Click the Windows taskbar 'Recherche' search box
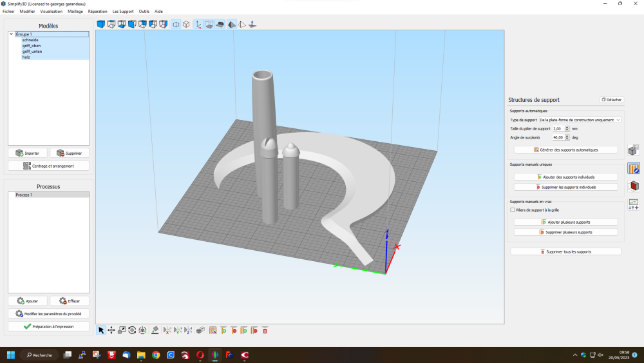Viewport: 644px width, 363px height. 39,355
